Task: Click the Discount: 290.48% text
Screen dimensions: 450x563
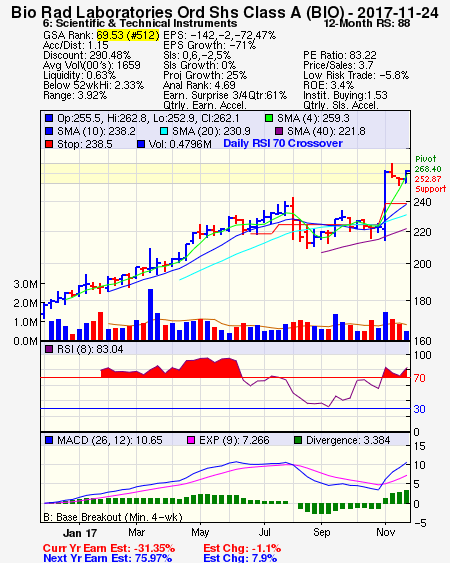Action: [87, 55]
